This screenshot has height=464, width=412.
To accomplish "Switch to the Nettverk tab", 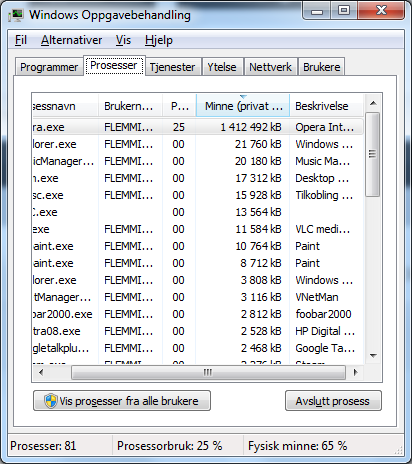I will (x=270, y=67).
